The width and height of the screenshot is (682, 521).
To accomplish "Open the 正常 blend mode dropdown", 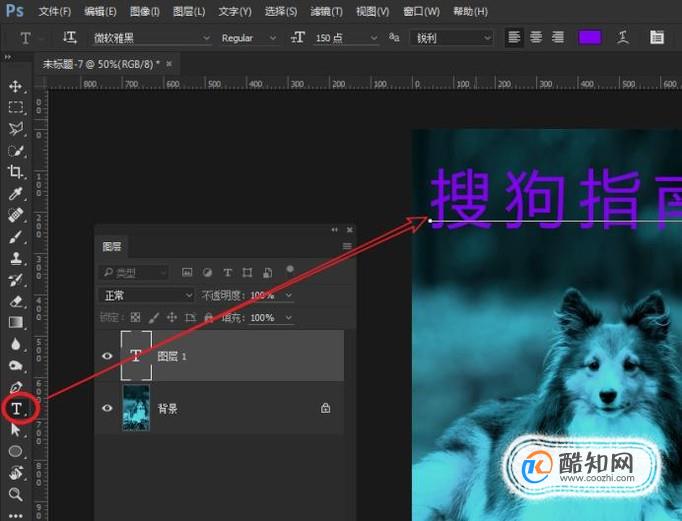I will pyautogui.click(x=146, y=296).
